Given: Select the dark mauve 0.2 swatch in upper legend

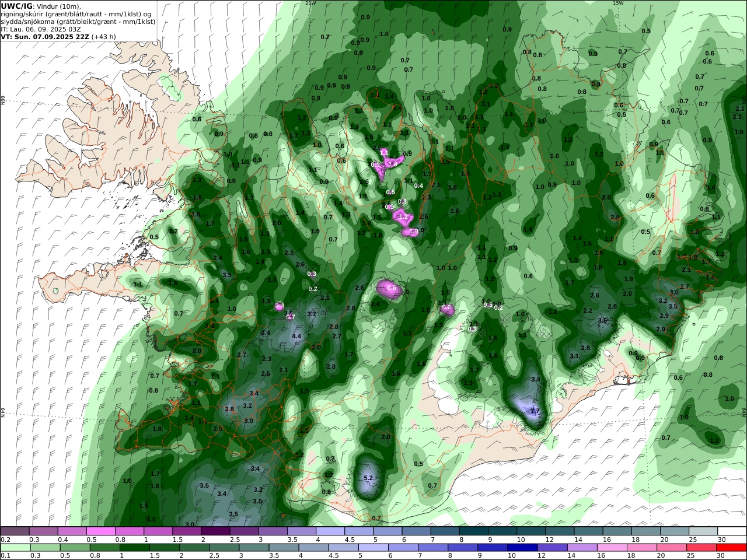Looking at the screenshot, I should click(15, 531).
